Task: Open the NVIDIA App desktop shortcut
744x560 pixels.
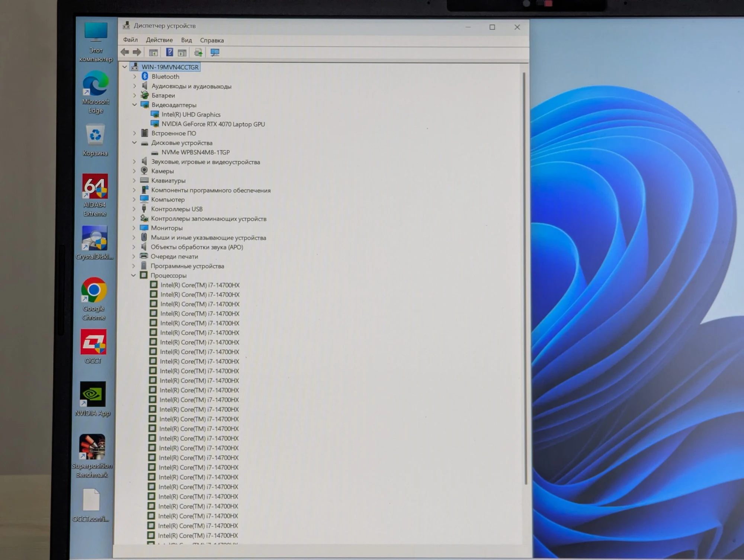Action: pyautogui.click(x=93, y=399)
